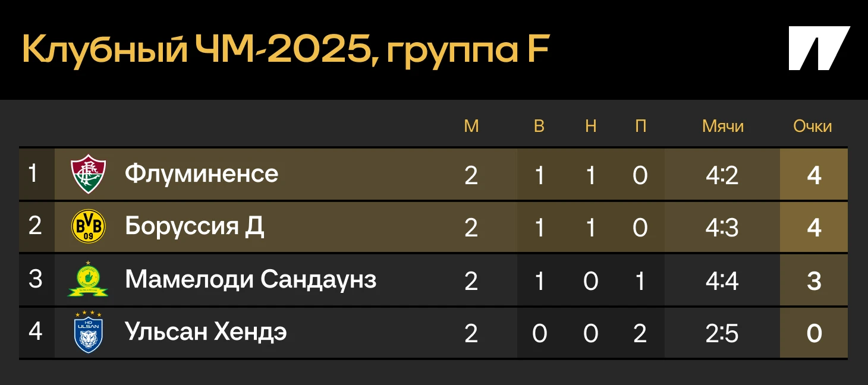868x385 pixels.
Task: Select team name Боруссия Д
Action: coord(194,226)
